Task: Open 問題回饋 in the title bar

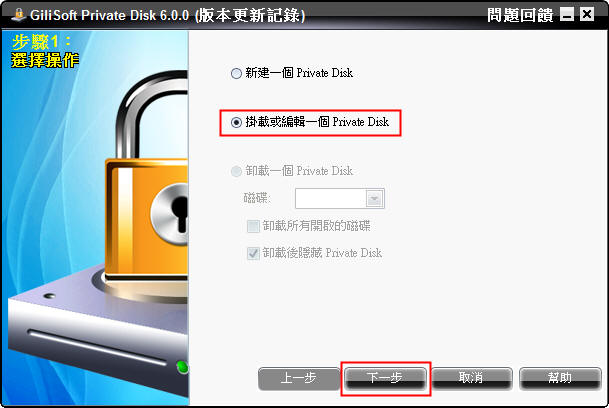Action: 520,15
